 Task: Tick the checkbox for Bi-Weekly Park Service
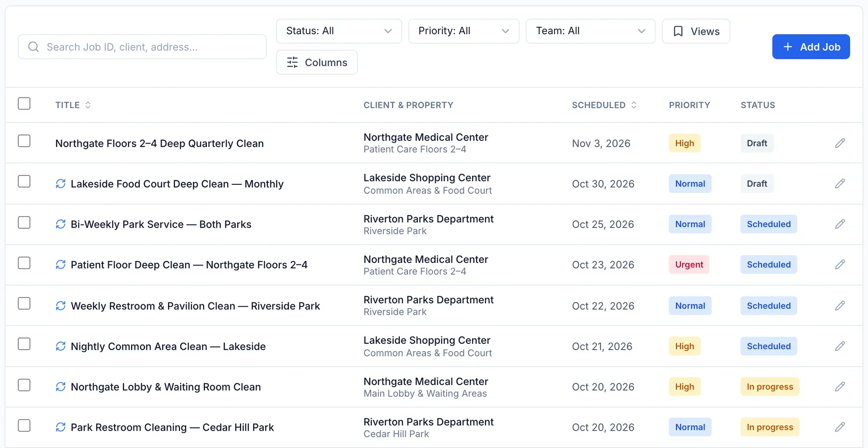[24, 222]
